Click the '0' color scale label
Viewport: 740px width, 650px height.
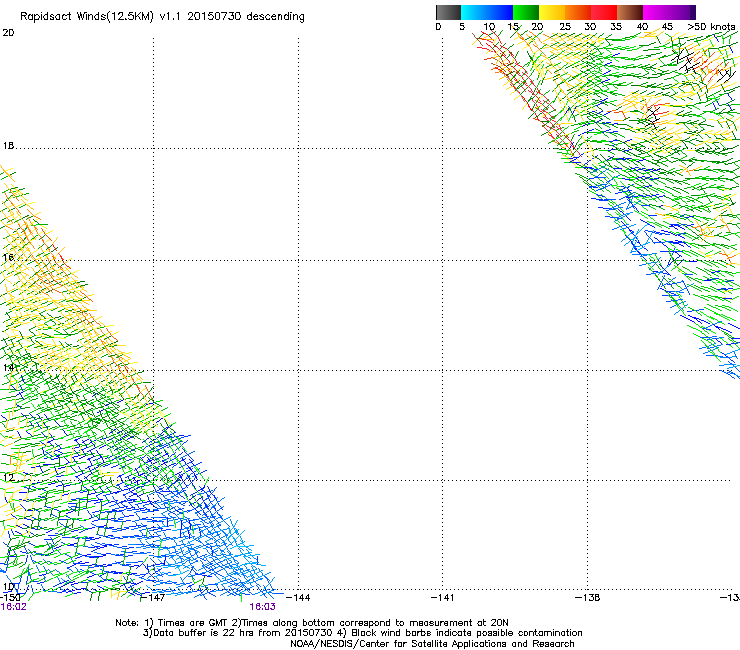point(438,27)
